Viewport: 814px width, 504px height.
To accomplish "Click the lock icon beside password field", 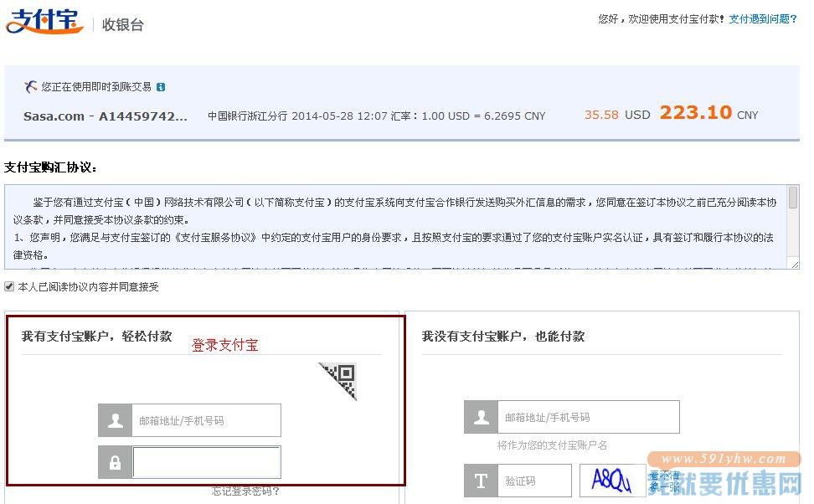I will tap(116, 462).
